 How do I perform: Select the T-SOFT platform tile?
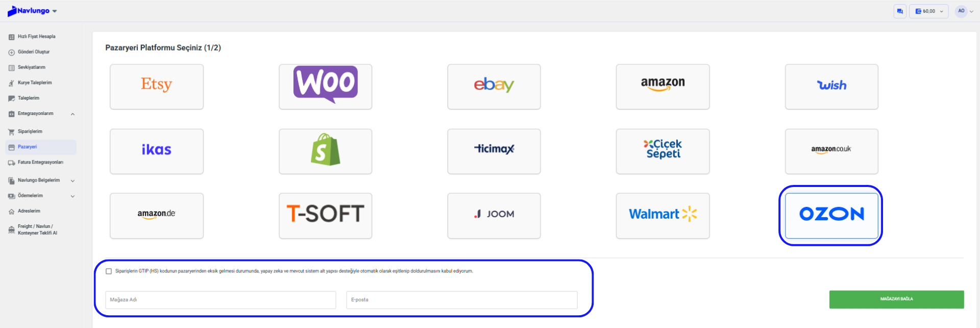pyautogui.click(x=325, y=215)
